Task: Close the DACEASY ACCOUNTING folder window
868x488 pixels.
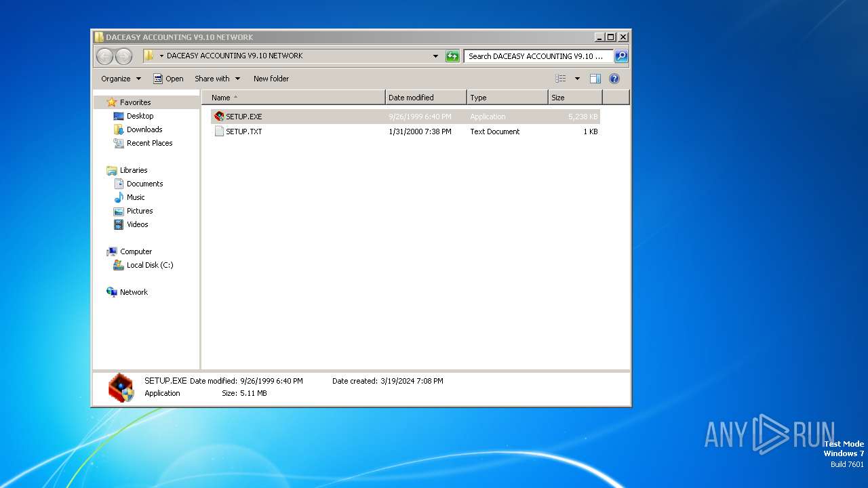Action: [x=623, y=37]
